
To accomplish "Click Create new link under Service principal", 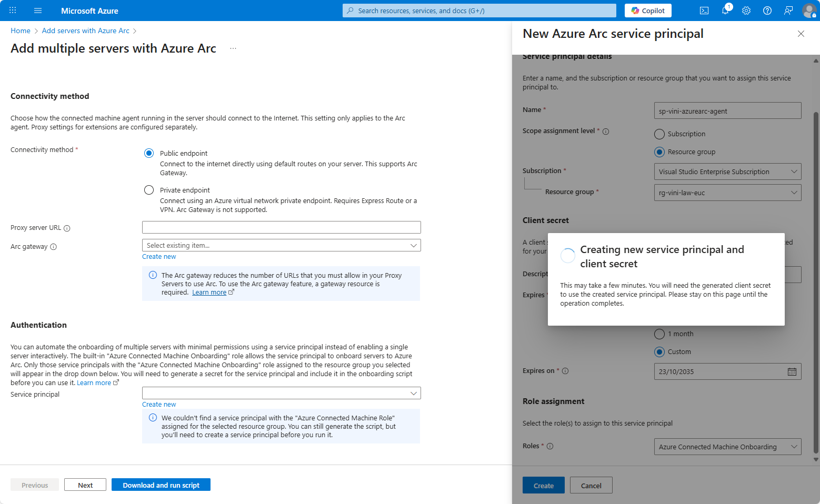I will tap(159, 405).
